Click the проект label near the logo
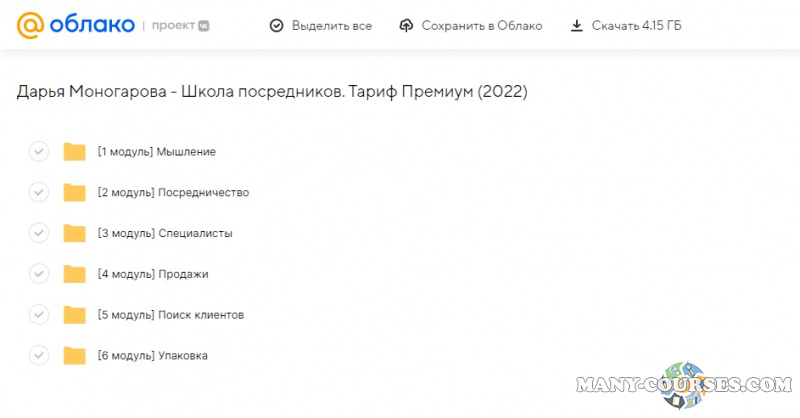The width and height of the screenshot is (800, 418). click(174, 26)
